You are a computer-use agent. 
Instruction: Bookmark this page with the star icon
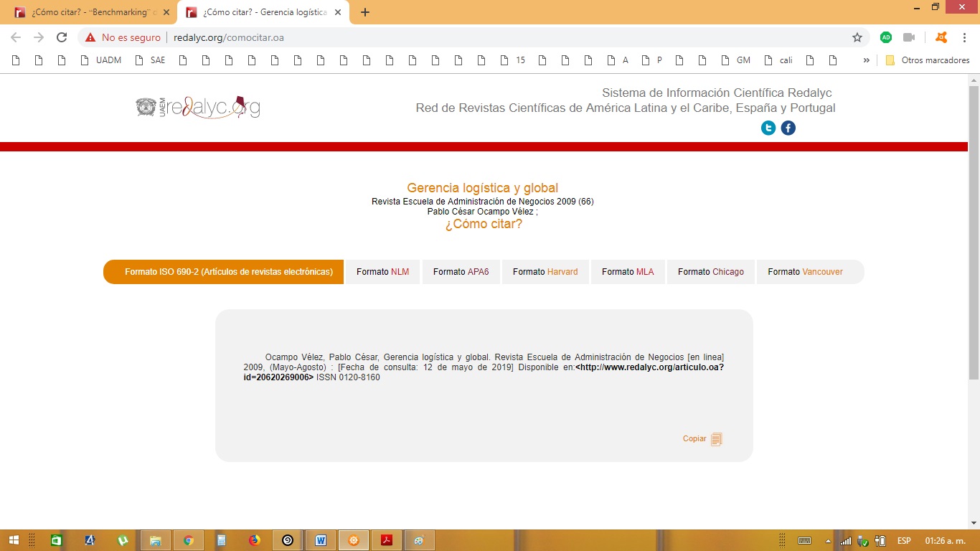click(x=857, y=37)
